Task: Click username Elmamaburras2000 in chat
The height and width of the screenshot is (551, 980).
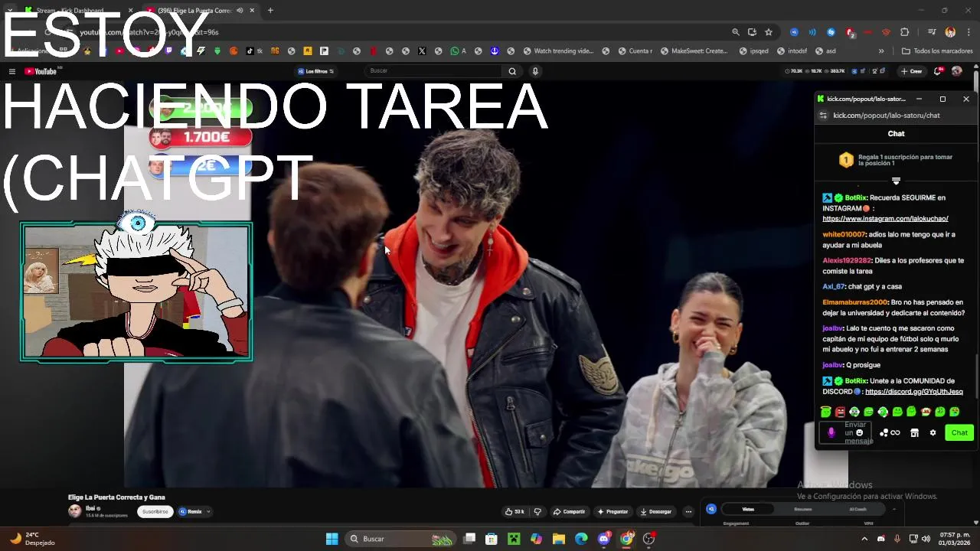Action: pos(854,302)
